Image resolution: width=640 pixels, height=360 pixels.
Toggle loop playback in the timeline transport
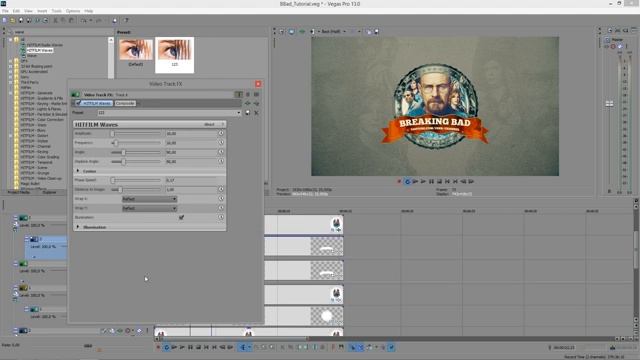pyautogui.click(x=166, y=347)
